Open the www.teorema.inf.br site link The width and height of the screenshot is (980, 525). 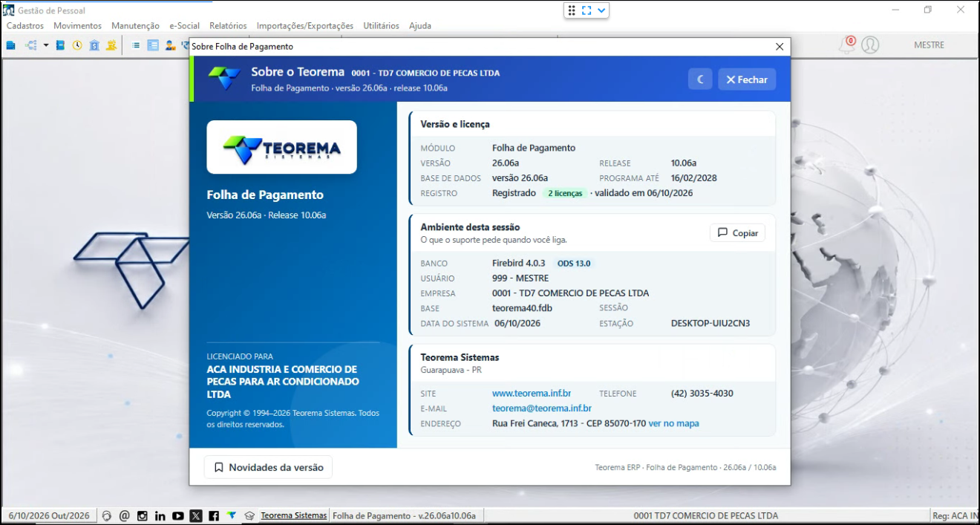click(x=532, y=394)
